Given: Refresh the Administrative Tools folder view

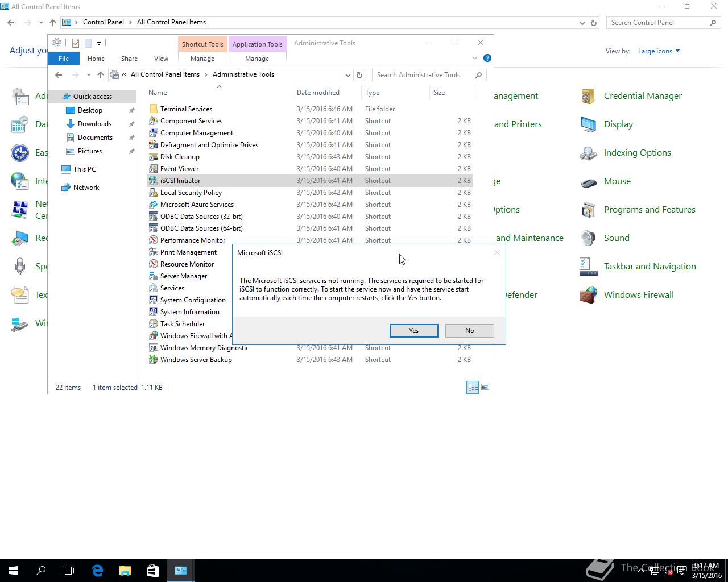Looking at the screenshot, I should [x=359, y=75].
